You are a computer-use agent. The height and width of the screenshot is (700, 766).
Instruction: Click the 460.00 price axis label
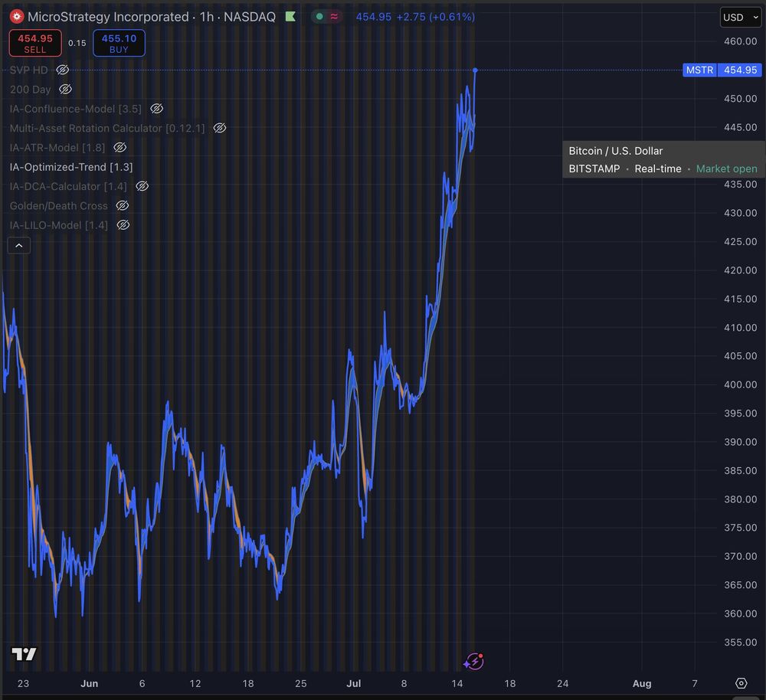740,41
